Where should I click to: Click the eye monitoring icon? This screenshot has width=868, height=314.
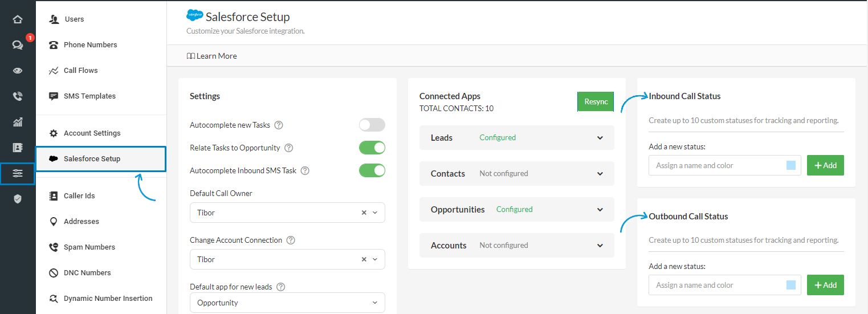pyautogui.click(x=18, y=71)
